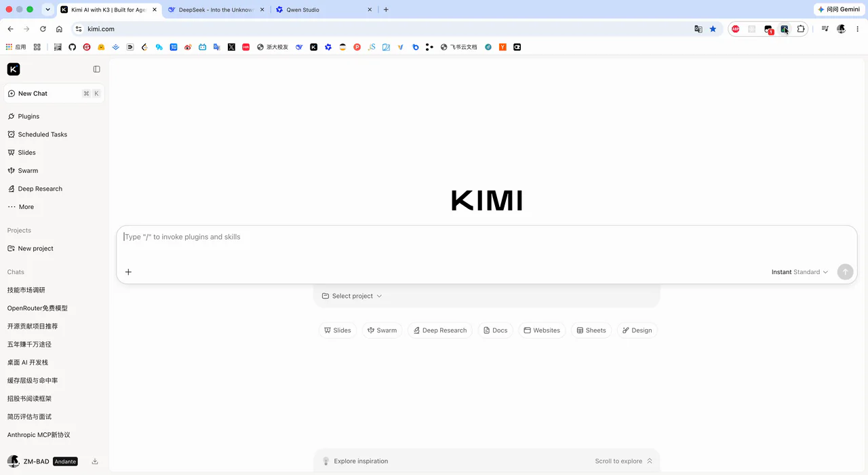Choose the Design quick-action chip
The image size is (868, 475).
coord(637,330)
